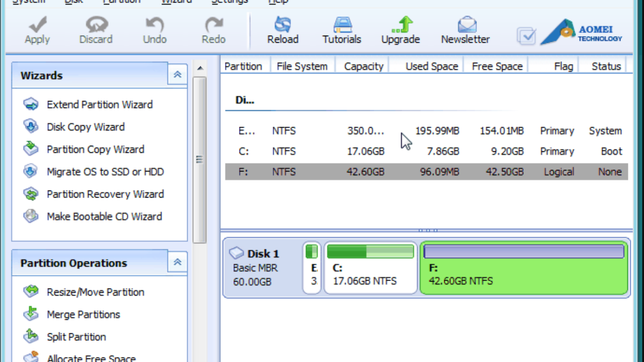Click the Resize/Move Partition icon
The width and height of the screenshot is (644, 362).
pos(31,292)
